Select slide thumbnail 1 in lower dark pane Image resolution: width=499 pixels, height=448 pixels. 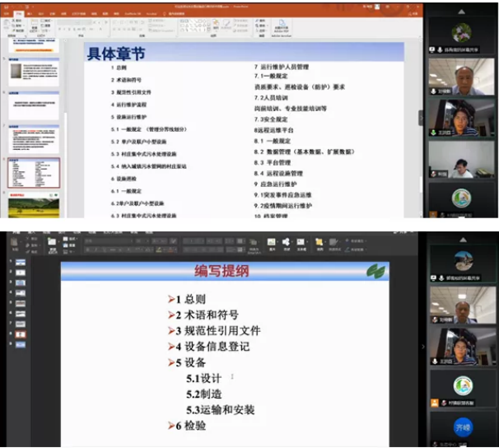tap(21, 262)
